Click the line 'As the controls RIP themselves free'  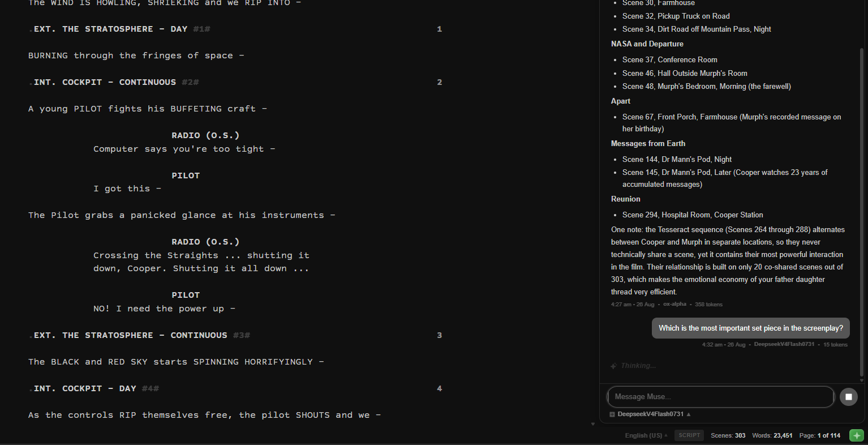coord(204,415)
